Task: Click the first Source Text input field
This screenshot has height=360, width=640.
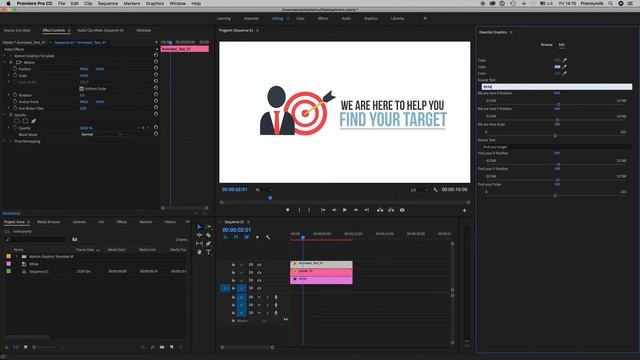Action: click(556, 87)
